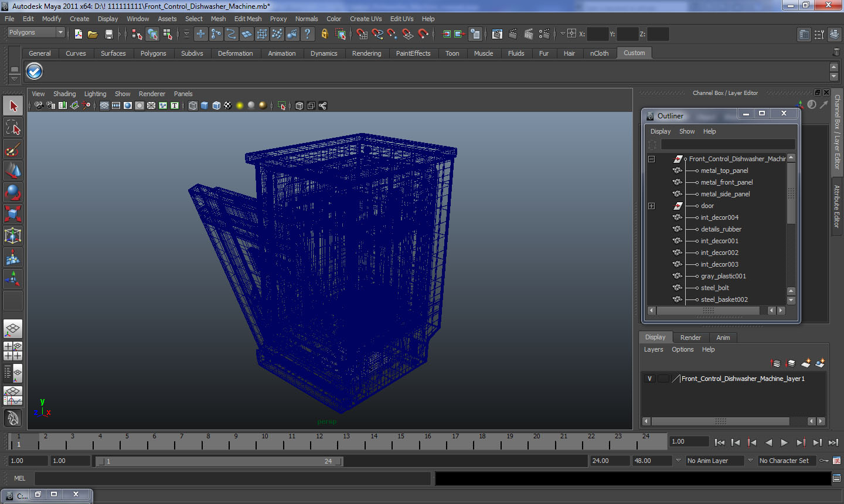Toggle the textured display checker icon
The width and height of the screenshot is (844, 504).
point(228,105)
